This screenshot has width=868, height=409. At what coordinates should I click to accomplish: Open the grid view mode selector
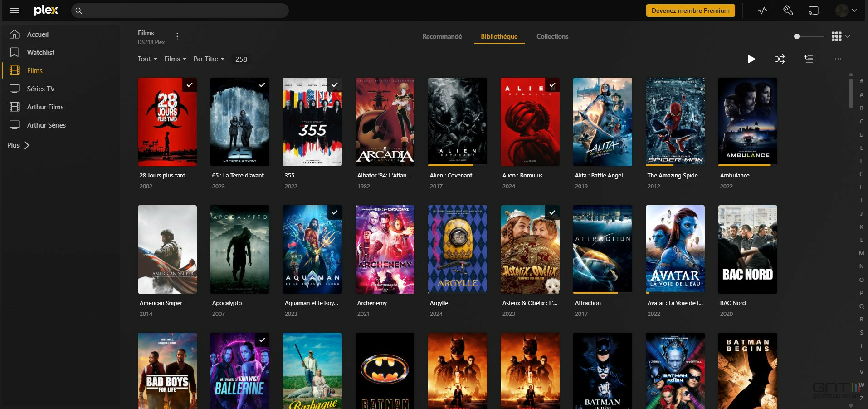tap(841, 36)
